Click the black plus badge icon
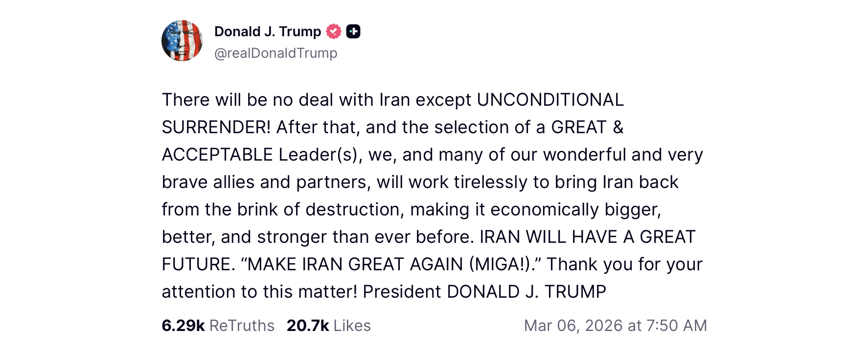Image resolution: width=868 pixels, height=354 pixels. point(353,31)
